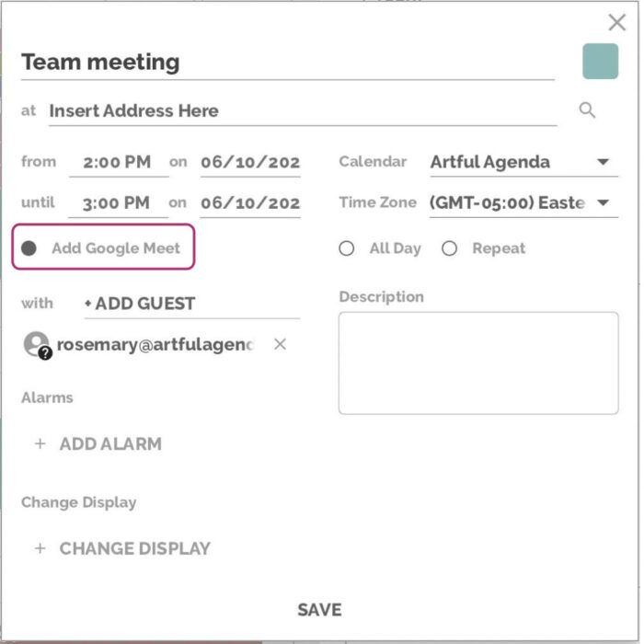Click the Description text box

pos(478,362)
